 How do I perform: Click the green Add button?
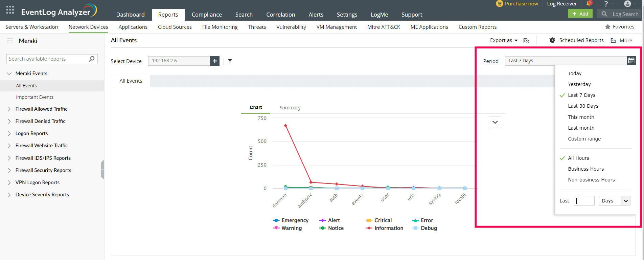click(580, 14)
